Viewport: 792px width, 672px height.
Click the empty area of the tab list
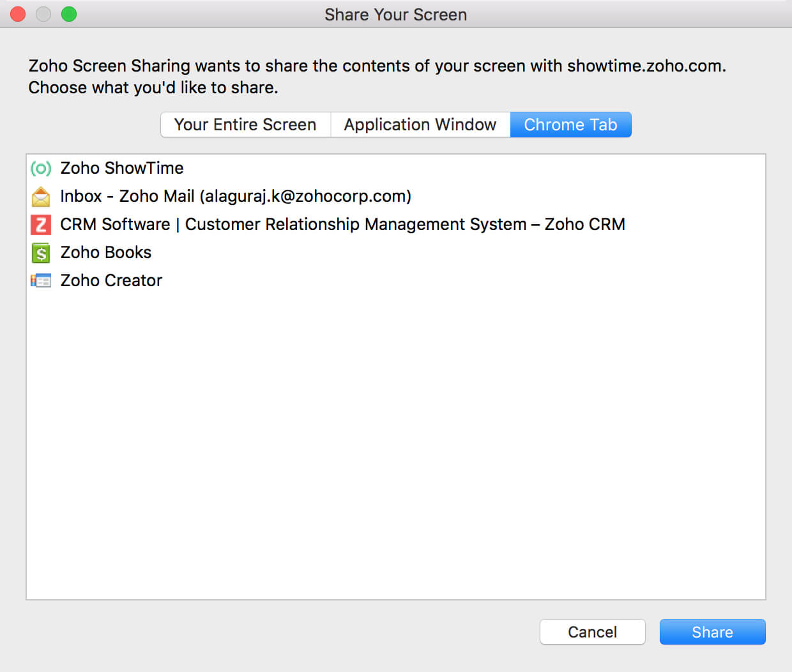point(396,447)
